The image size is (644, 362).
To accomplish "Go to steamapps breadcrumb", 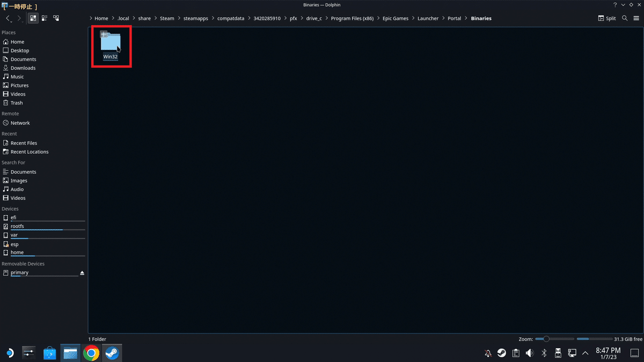I will click(x=196, y=18).
